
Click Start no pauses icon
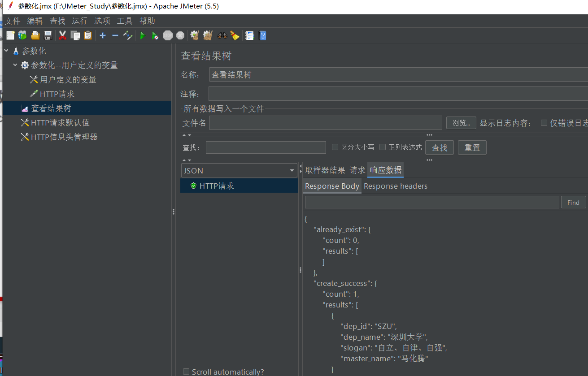coord(155,35)
